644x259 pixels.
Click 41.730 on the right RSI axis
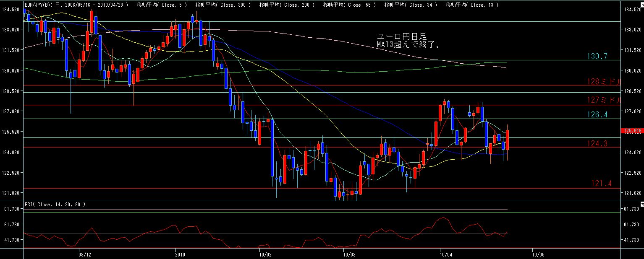pyautogui.click(x=631, y=240)
